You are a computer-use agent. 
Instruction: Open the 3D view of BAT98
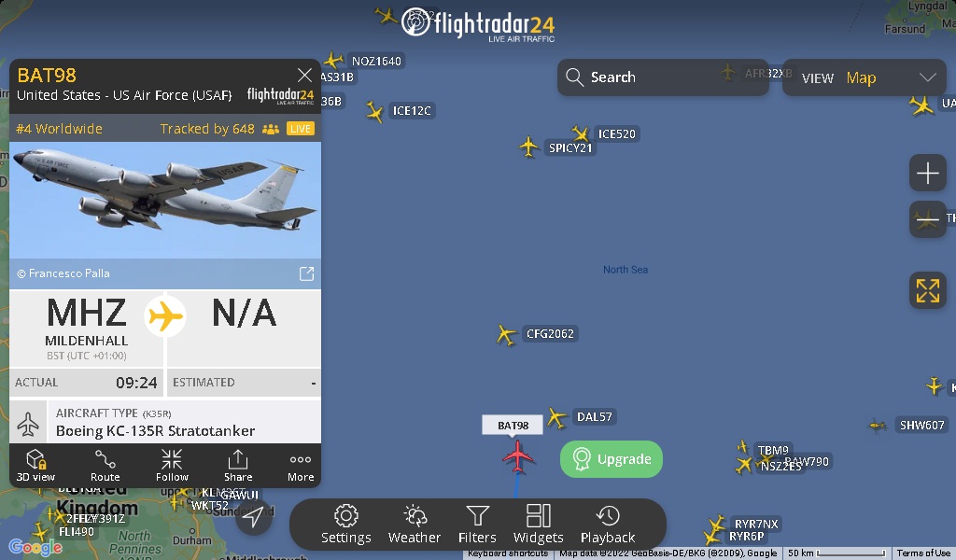(36, 466)
